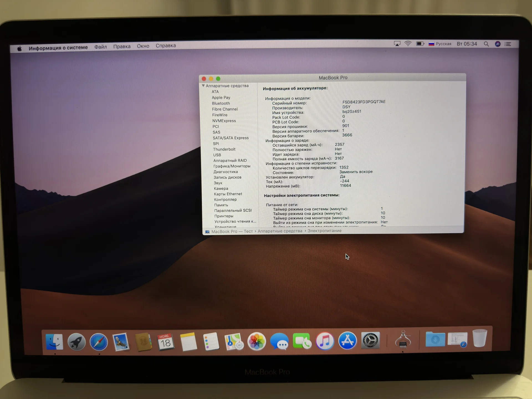Open the Файл menu

point(101,47)
